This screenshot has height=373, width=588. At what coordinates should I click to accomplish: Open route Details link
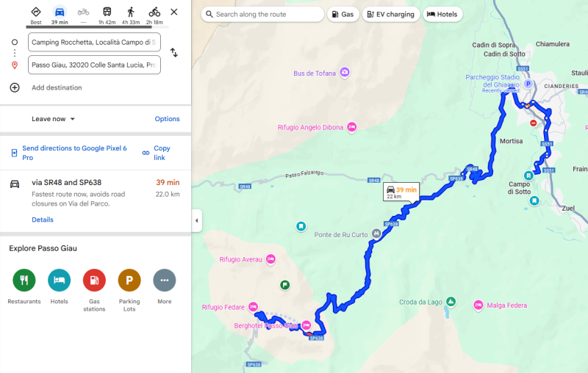pyautogui.click(x=43, y=220)
